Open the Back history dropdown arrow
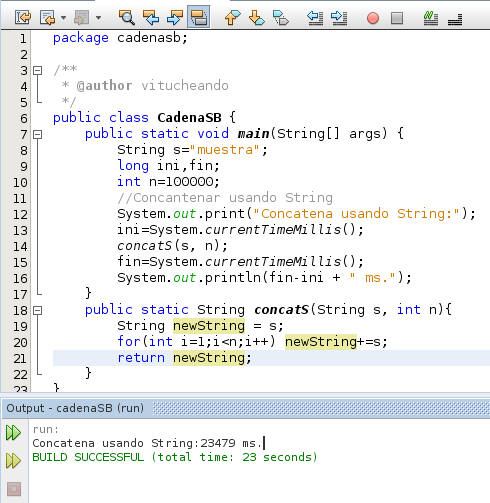This screenshot has width=490, height=503. pyautogui.click(x=63, y=17)
